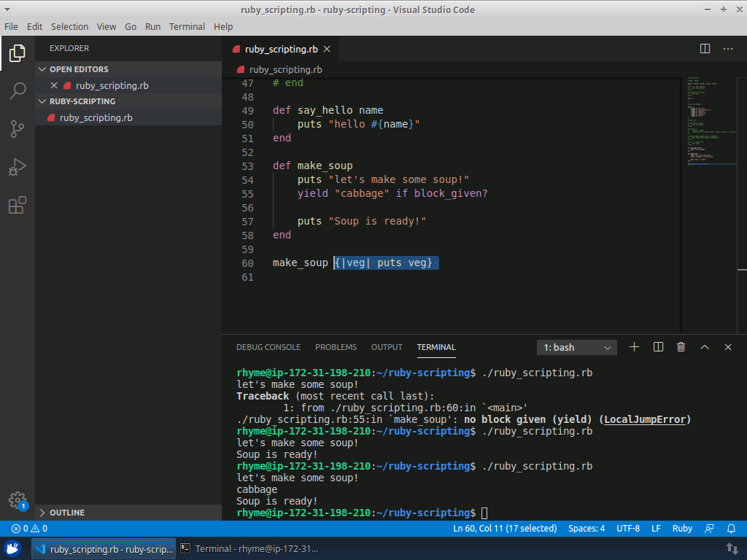Create a new terminal with plus icon
Viewport: 747px width, 560px height.
(634, 347)
